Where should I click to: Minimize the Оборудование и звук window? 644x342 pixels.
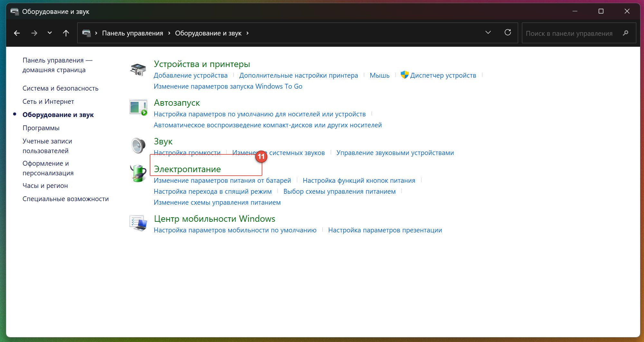coord(575,11)
